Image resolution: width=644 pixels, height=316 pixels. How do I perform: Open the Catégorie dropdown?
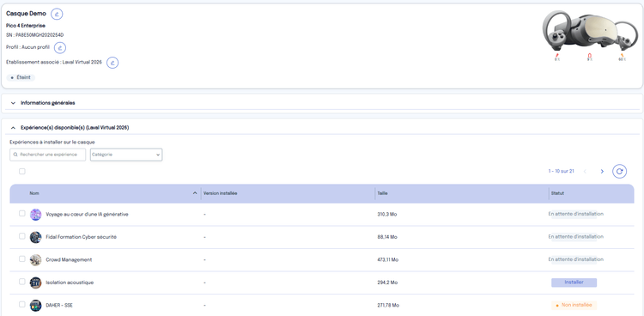tap(126, 155)
